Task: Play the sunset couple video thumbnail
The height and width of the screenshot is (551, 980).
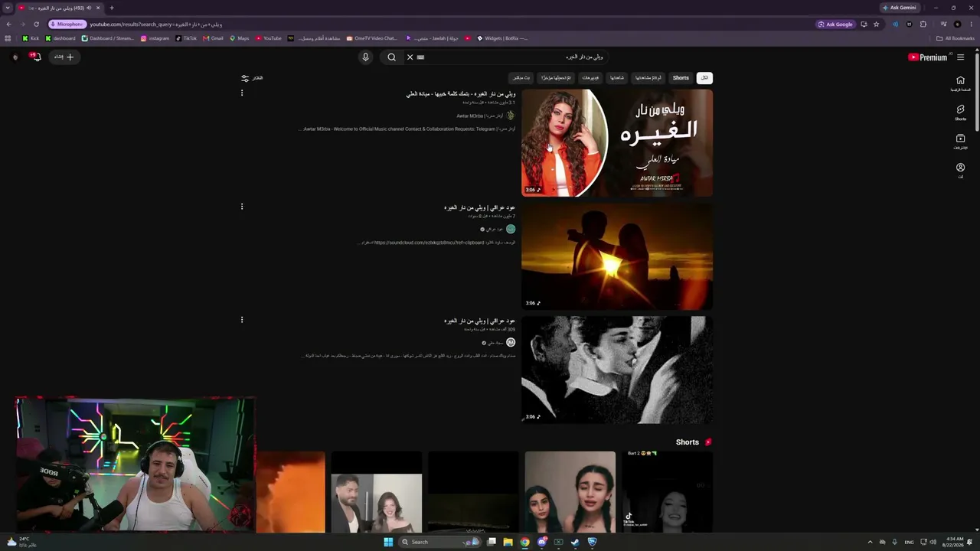Action: (x=617, y=256)
